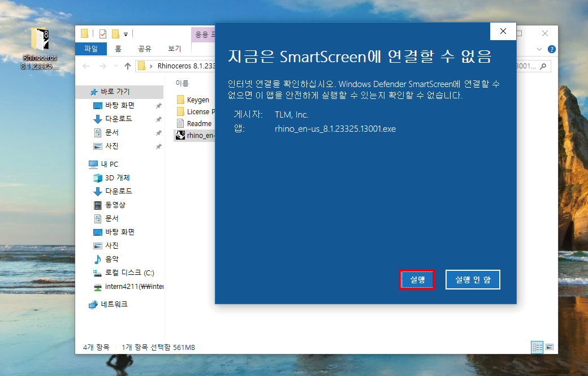
Task: Click the pin icon next to pinned 다운로드
Action: tap(159, 120)
